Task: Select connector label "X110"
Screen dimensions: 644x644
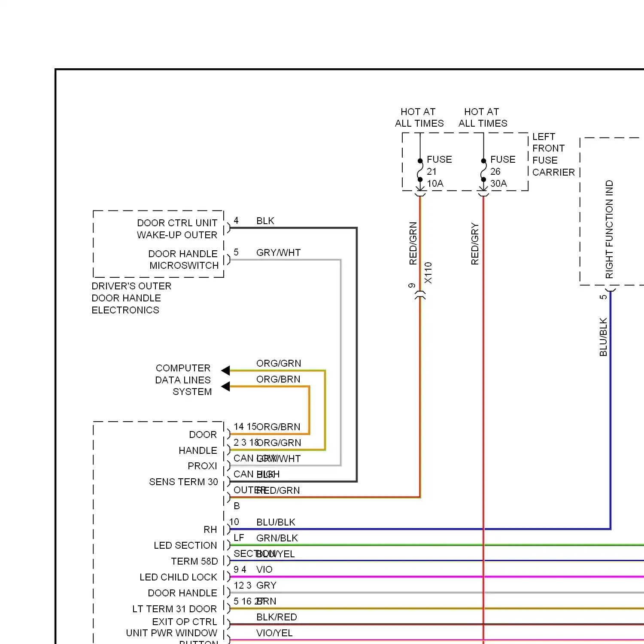Action: [428, 273]
